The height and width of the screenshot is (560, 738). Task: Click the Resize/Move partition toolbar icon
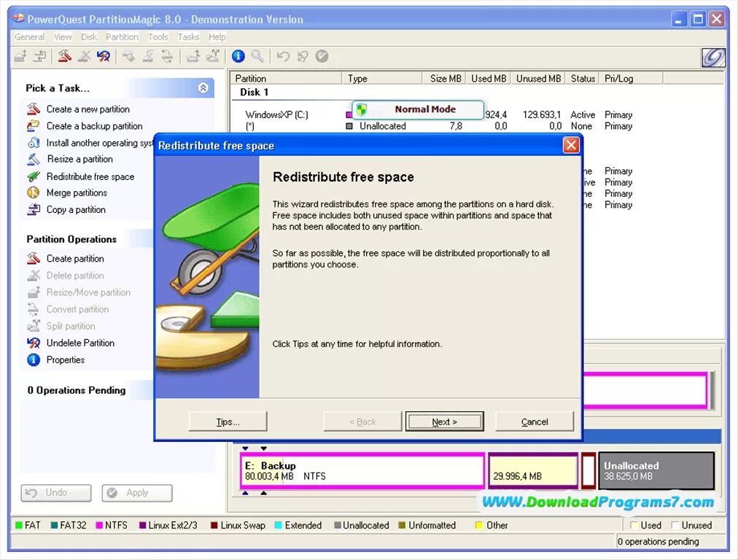(x=20, y=56)
